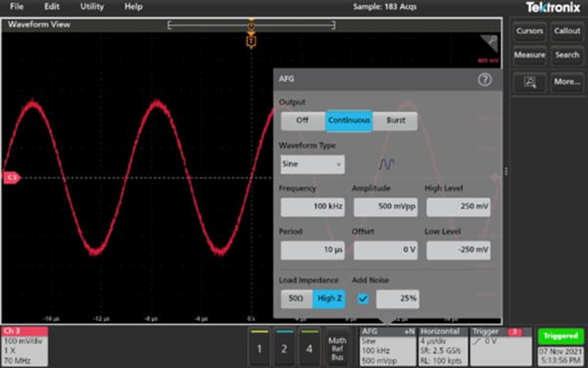Click the High Level 250 mV field

tap(458, 207)
